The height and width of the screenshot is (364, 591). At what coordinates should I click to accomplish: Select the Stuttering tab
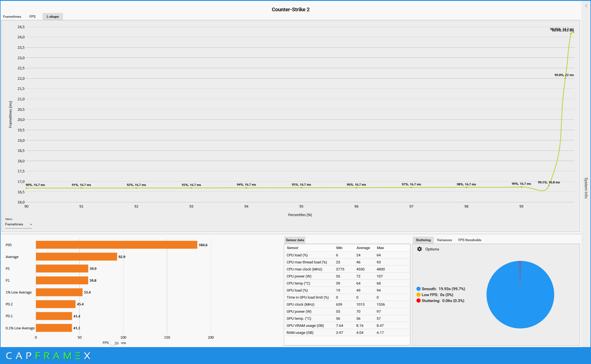pos(423,240)
